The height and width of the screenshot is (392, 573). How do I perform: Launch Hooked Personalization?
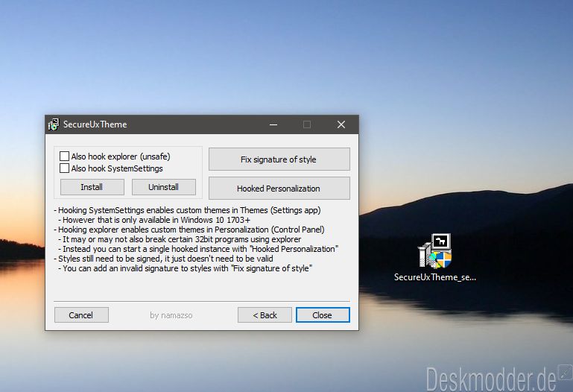pyautogui.click(x=279, y=189)
